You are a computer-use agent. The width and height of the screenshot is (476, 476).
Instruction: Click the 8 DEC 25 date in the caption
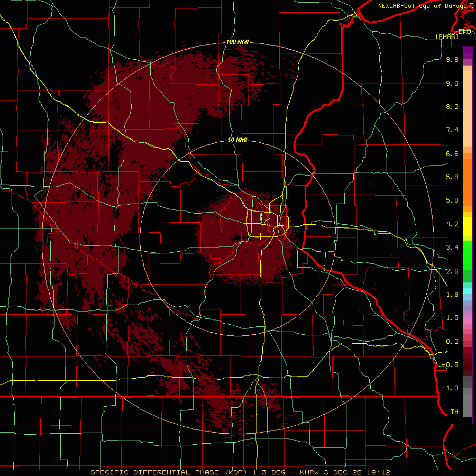pyautogui.click(x=344, y=472)
